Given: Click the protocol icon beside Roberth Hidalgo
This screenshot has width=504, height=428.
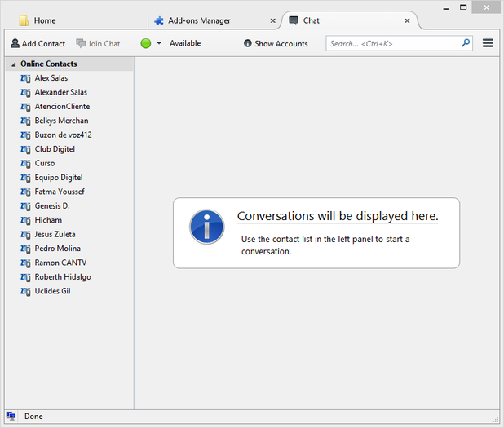Looking at the screenshot, I should [x=25, y=277].
